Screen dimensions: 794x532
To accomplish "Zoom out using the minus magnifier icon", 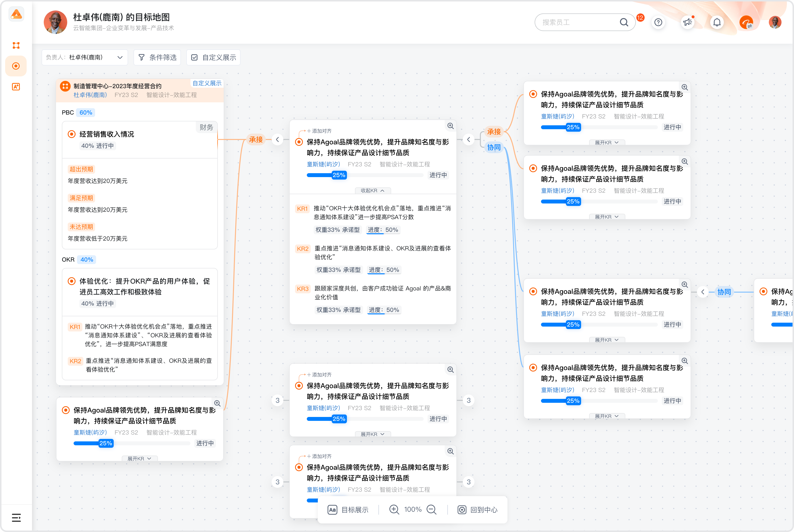I will (431, 509).
